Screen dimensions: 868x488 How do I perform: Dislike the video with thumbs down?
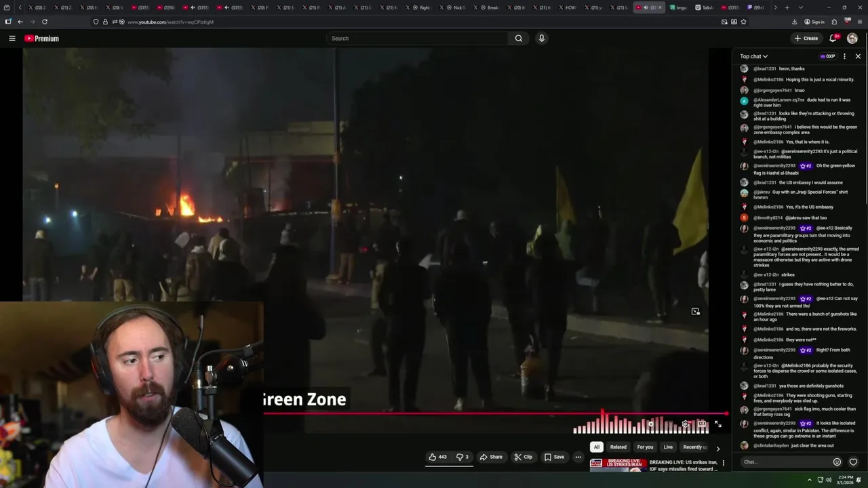click(462, 457)
